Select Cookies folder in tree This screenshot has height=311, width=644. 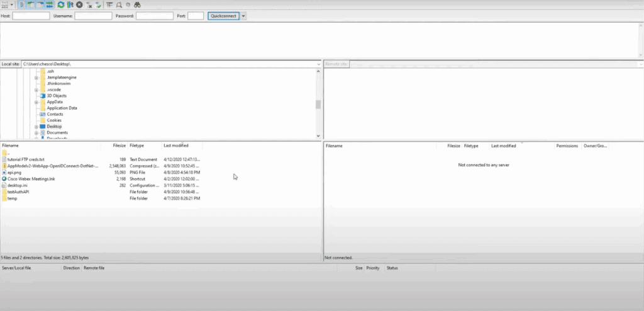(x=54, y=120)
